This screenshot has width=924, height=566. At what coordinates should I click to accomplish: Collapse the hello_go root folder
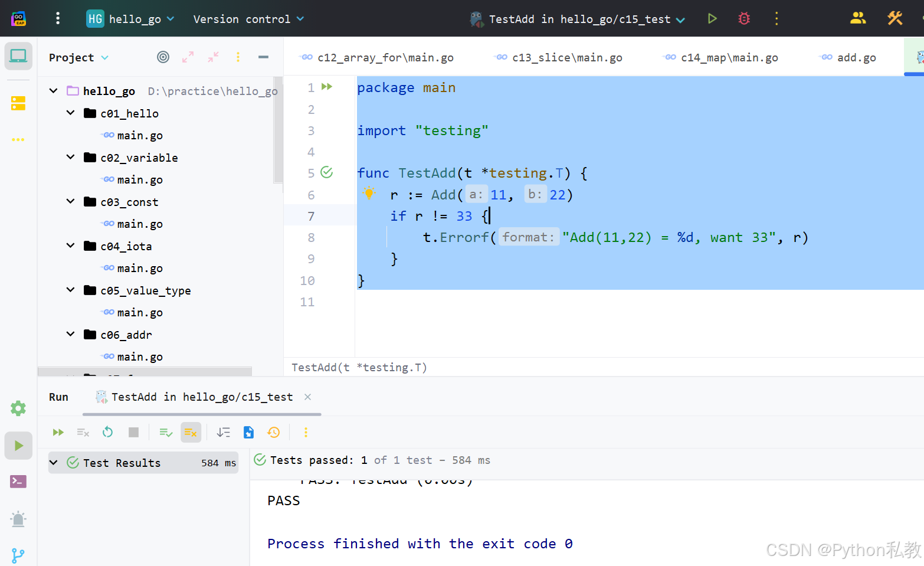[x=54, y=91]
